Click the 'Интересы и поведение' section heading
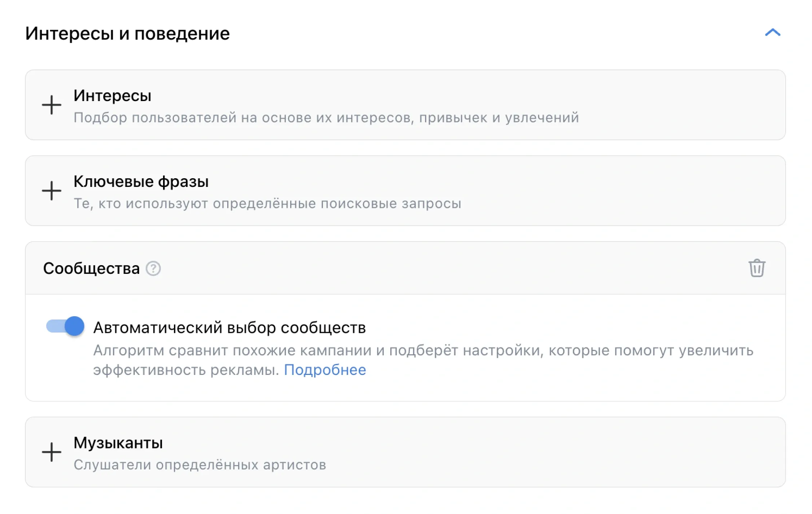The height and width of the screenshot is (514, 812). point(127,34)
